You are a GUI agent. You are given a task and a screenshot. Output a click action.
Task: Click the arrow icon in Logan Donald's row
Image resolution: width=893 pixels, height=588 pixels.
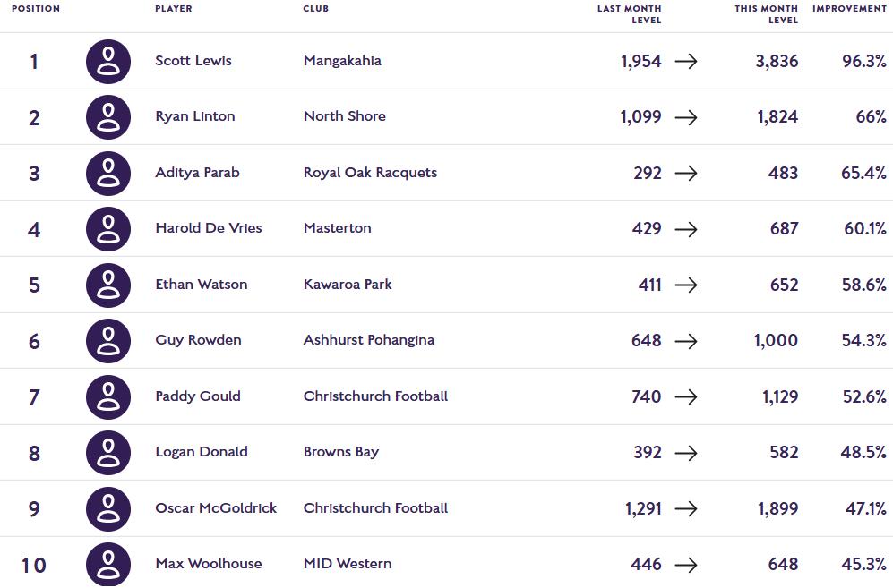point(686,453)
